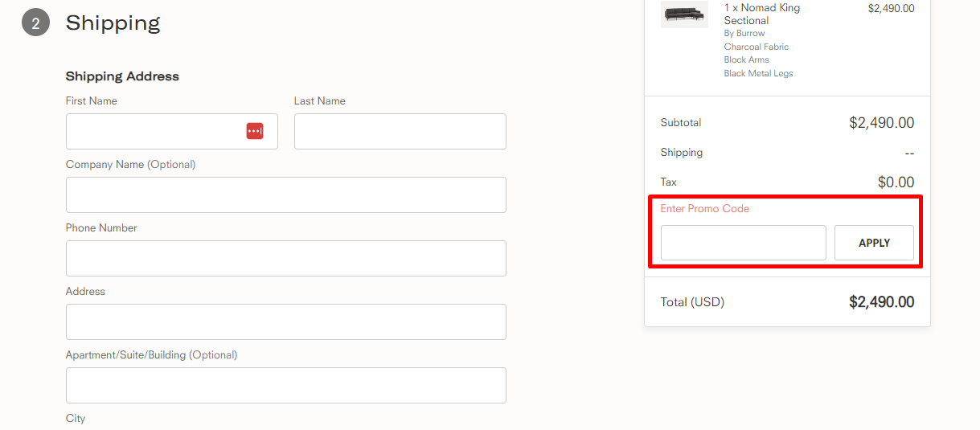Click the Tax $0.00 value
980x430 pixels.
pyautogui.click(x=896, y=182)
